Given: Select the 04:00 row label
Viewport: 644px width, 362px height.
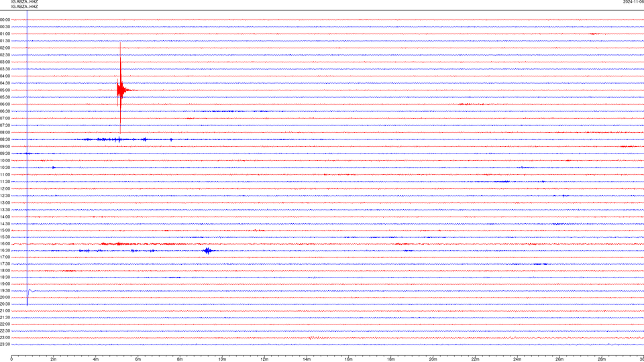Looking at the screenshot, I should pyautogui.click(x=5, y=76).
